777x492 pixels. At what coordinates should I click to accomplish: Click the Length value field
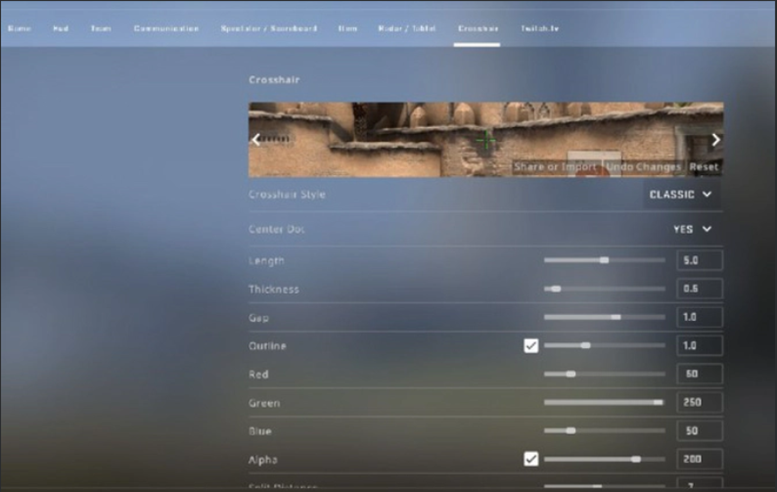[x=699, y=260]
